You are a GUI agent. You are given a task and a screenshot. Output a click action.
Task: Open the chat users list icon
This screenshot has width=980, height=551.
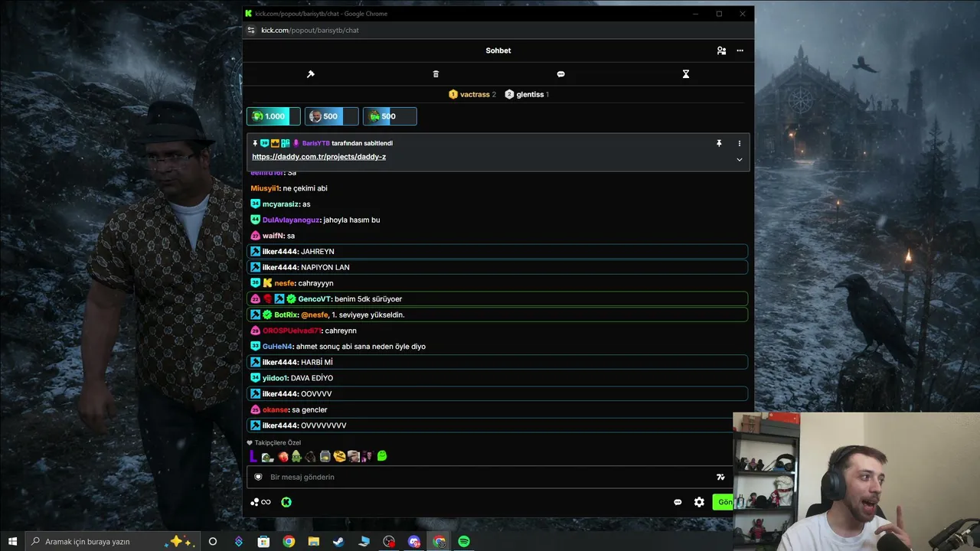pyautogui.click(x=721, y=51)
